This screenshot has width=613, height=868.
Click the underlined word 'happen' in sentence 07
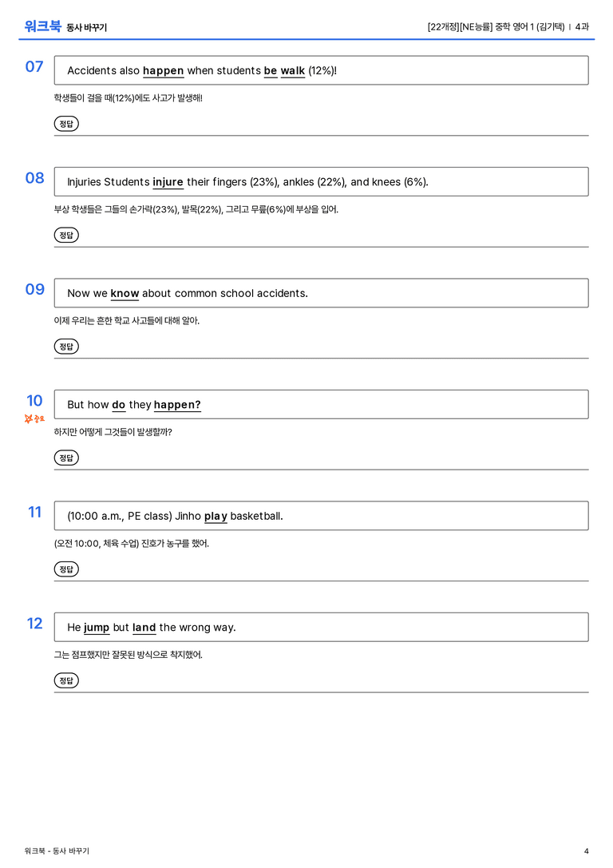[x=163, y=71]
